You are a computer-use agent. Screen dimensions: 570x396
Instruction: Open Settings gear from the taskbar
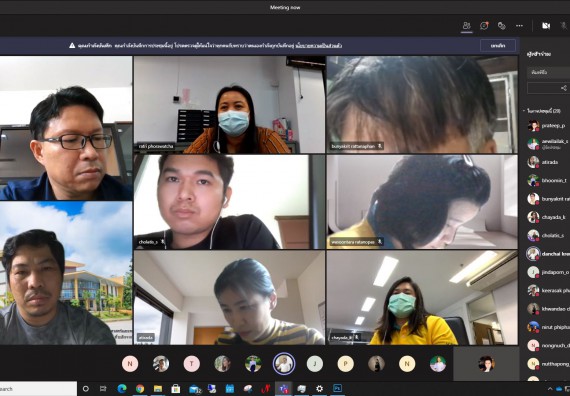pos(319,389)
